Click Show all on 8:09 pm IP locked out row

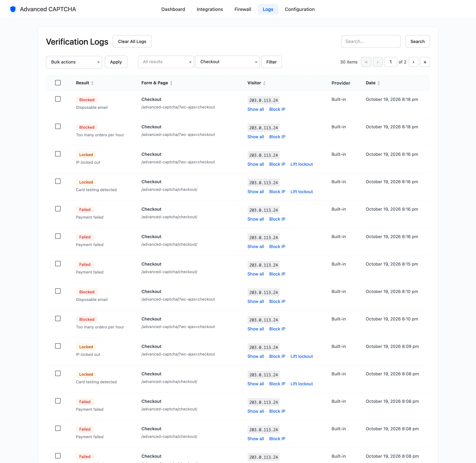(x=256, y=356)
